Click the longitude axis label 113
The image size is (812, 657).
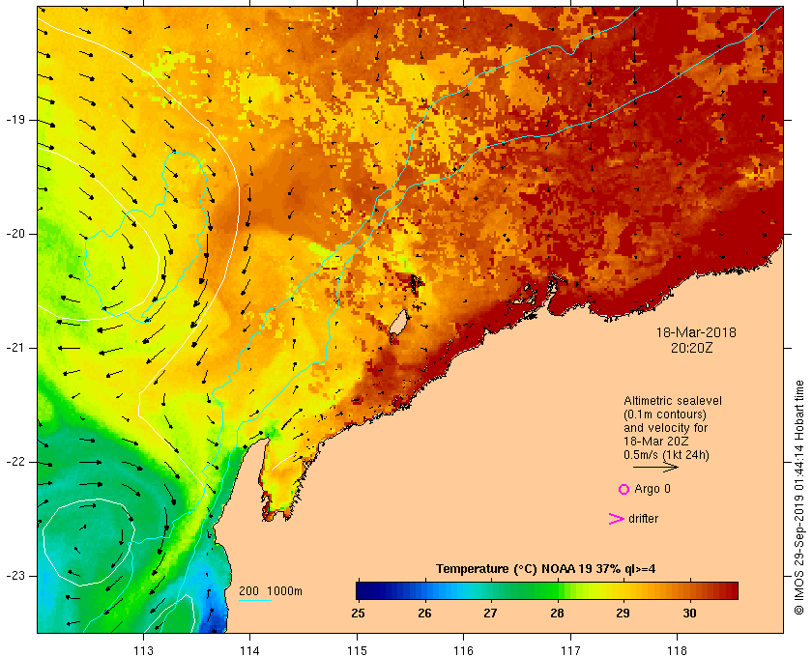point(143,650)
